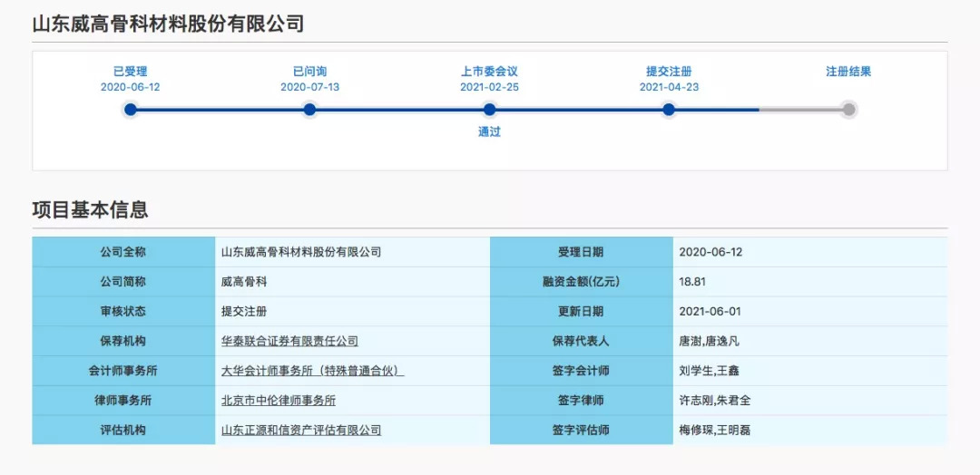980x475 pixels.
Task: Open the 华泰联合证券有限责任公司 sponsor link
Action: pos(289,341)
